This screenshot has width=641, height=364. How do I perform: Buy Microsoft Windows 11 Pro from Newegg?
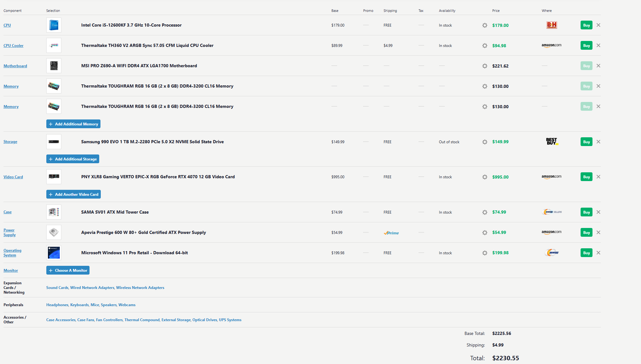(x=587, y=253)
